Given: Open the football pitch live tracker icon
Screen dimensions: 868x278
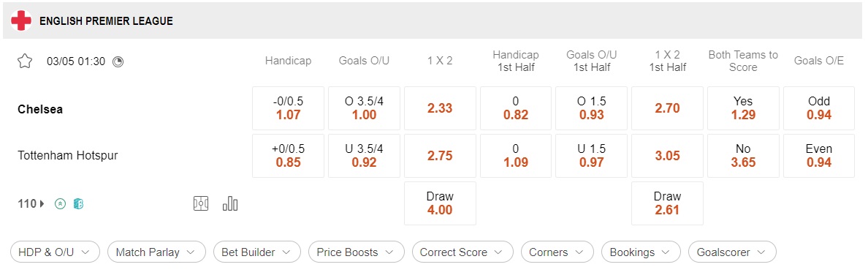Looking at the screenshot, I should (x=201, y=204).
